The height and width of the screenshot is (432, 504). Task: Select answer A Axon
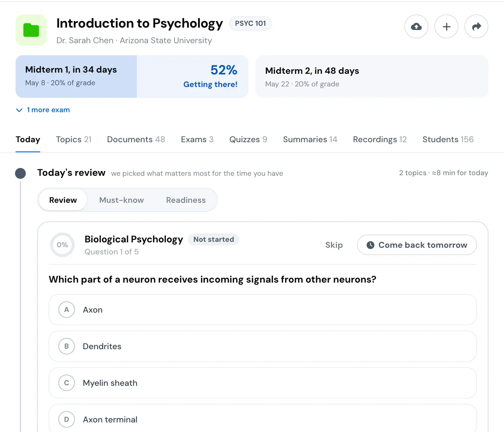pos(262,310)
